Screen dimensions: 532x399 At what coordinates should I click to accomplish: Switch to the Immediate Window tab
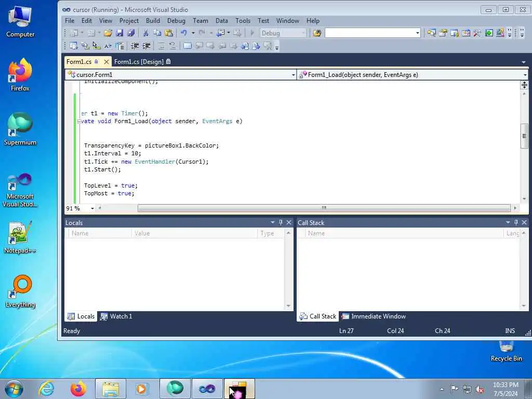pyautogui.click(x=374, y=316)
